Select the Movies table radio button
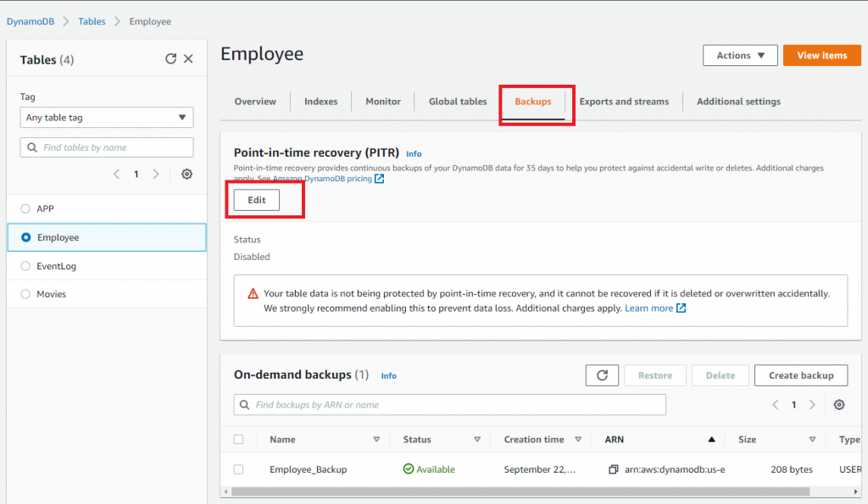 click(25, 294)
